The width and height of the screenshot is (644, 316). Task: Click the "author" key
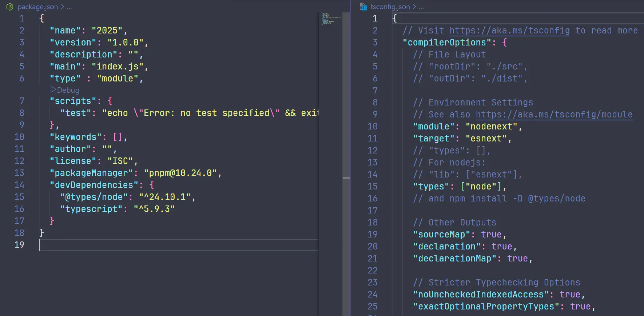tap(70, 149)
